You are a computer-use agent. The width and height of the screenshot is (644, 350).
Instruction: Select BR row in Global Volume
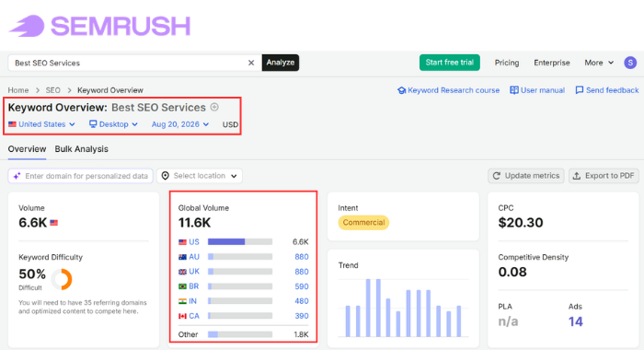click(x=243, y=286)
